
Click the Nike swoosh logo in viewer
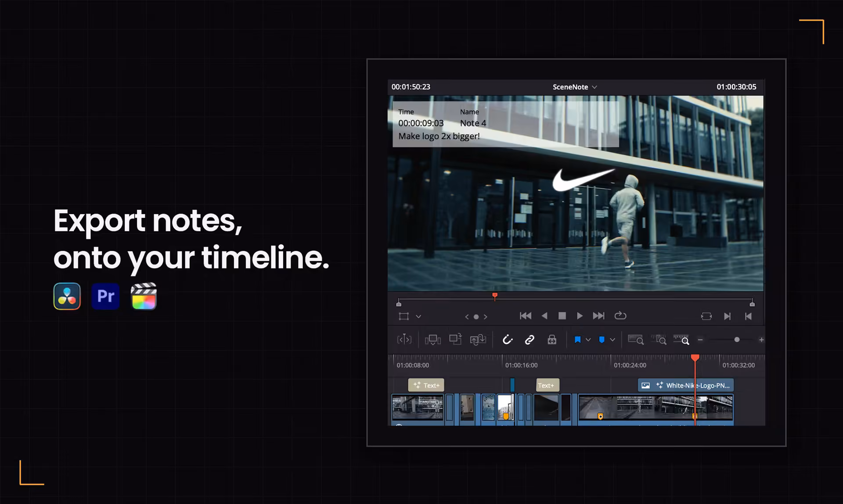pos(583,179)
